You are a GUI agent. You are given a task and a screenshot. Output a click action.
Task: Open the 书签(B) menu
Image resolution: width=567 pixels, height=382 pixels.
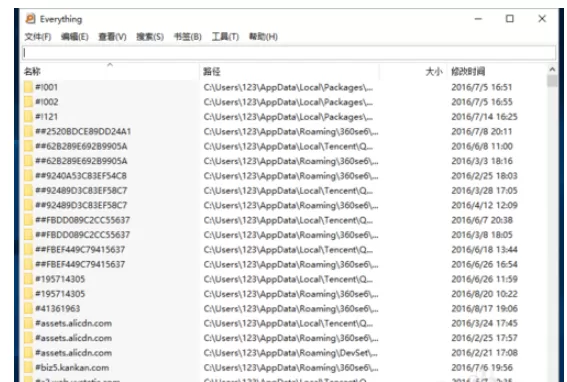[x=188, y=37]
